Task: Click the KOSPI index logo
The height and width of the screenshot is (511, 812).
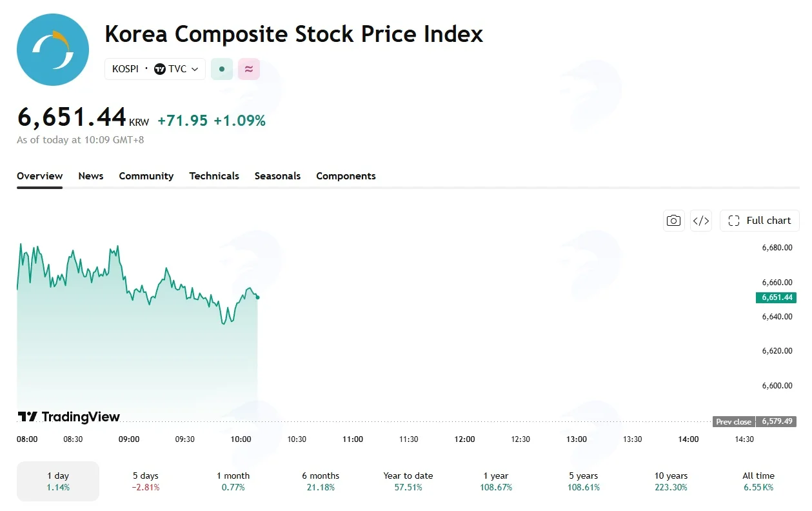Action: pyautogui.click(x=53, y=50)
